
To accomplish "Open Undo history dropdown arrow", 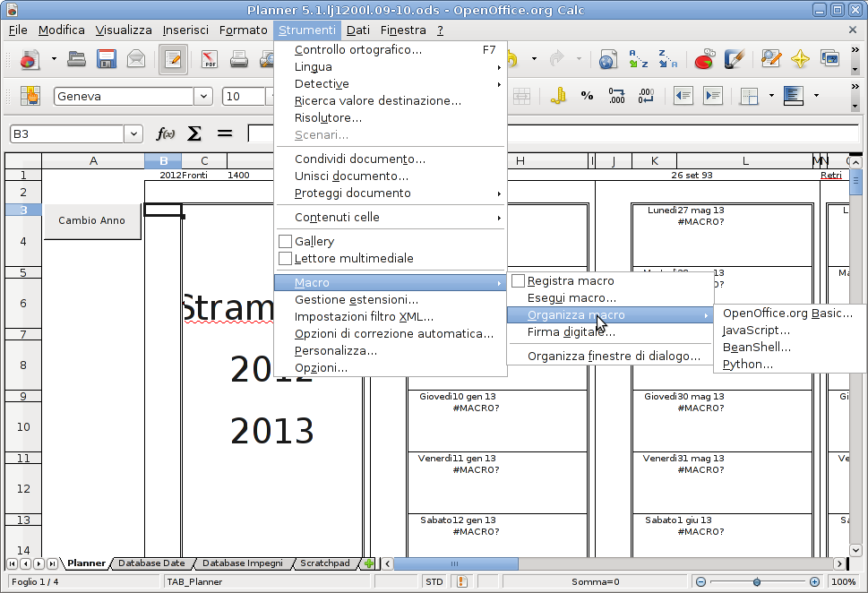I will point(534,59).
